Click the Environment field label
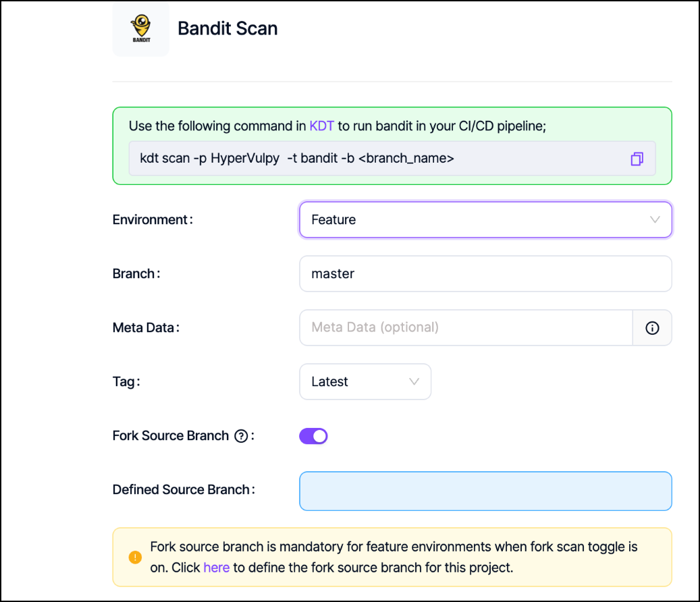 153,220
